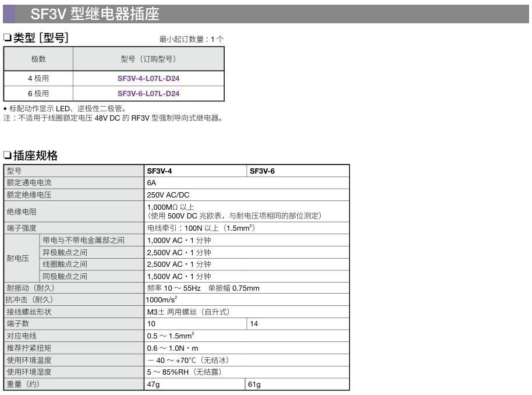Click the SF3V 型继电器插座 page title
Viewport: 532px width, 395px height.
(x=95, y=14)
